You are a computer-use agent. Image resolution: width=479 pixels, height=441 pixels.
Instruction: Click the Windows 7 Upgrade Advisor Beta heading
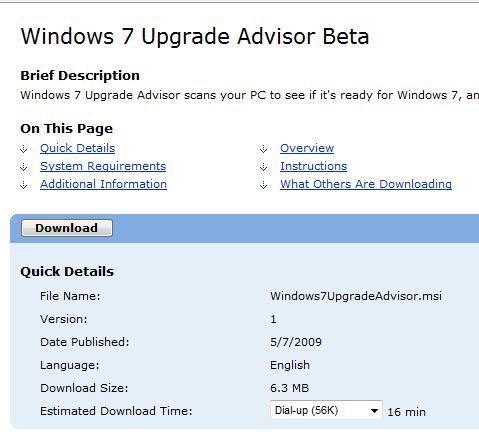coord(195,36)
